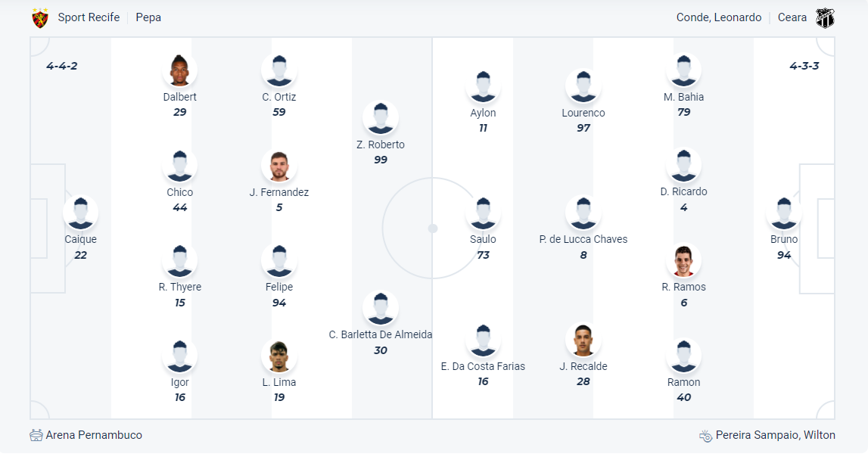The image size is (868, 457).
Task: Click J. Fernandez's player photo
Action: coord(279,166)
